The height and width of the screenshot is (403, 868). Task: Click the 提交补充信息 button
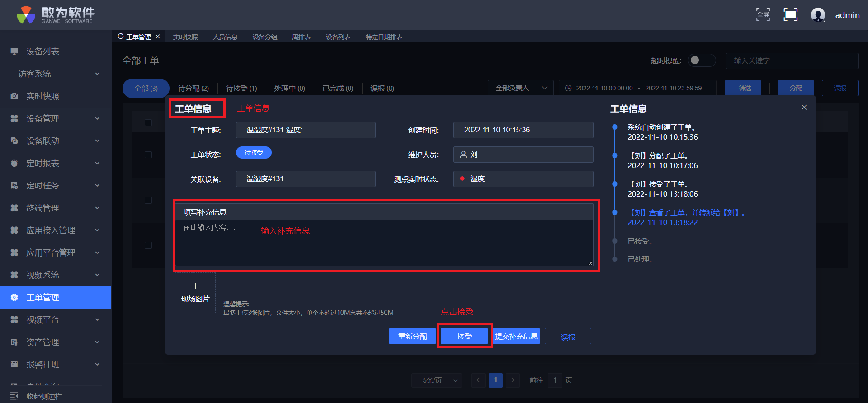[516, 336]
